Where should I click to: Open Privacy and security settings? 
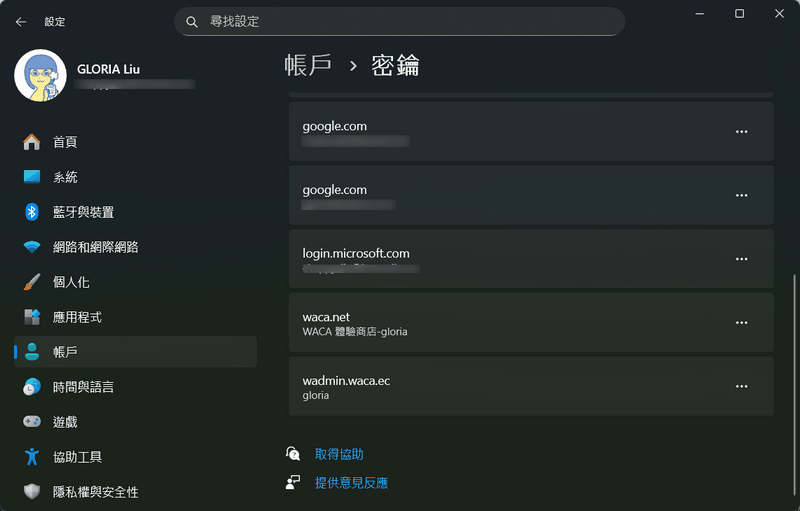click(95, 492)
